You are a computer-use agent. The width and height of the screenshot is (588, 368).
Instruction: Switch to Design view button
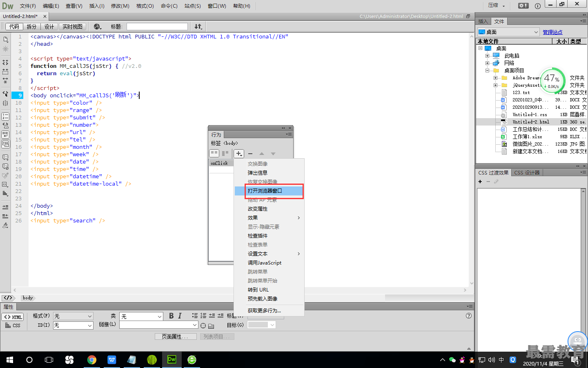click(49, 27)
